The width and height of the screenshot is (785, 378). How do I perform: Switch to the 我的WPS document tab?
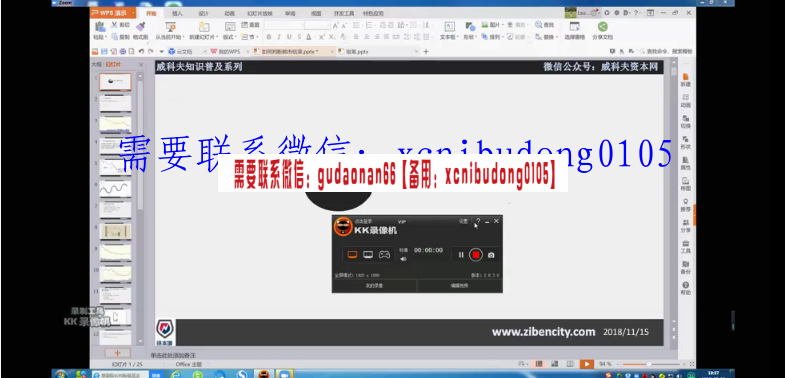point(228,52)
